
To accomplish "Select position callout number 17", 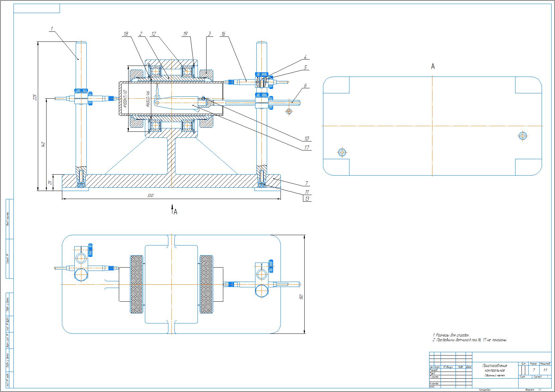I will [x=307, y=148].
